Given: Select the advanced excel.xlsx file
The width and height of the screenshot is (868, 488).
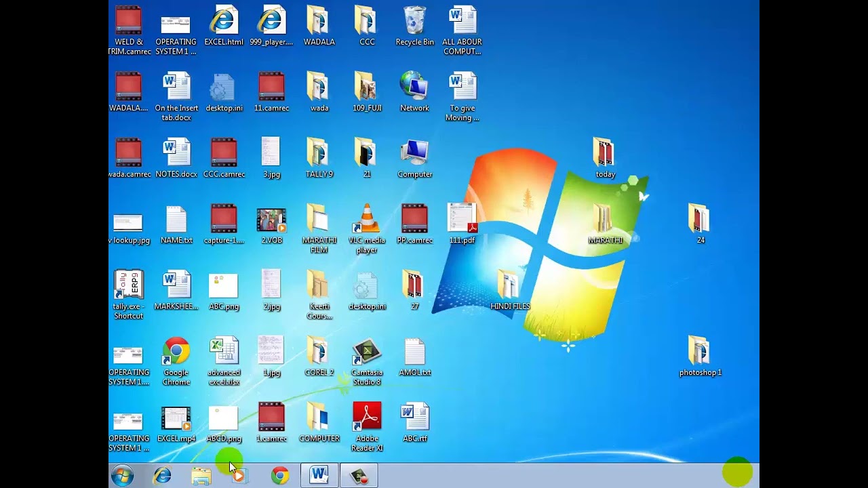Looking at the screenshot, I should point(224,361).
